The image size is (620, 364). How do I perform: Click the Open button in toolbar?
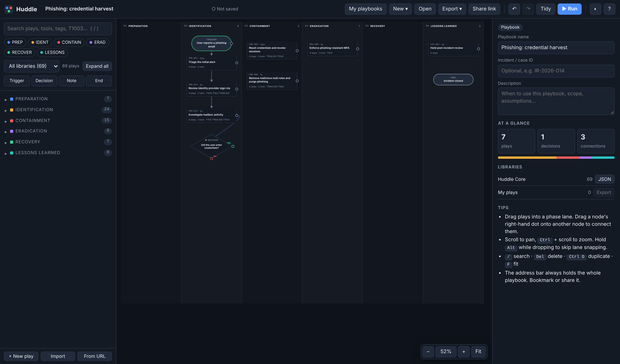point(425,9)
